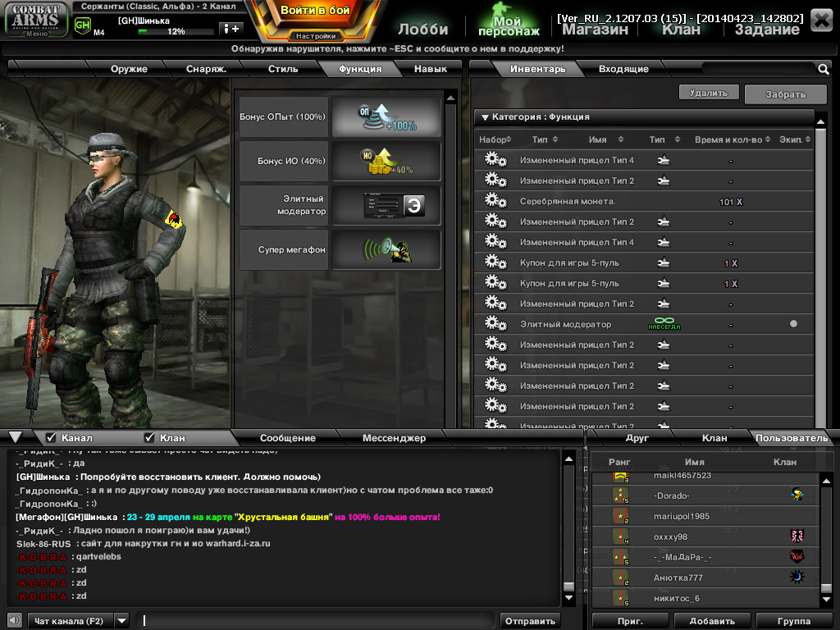Screen dimensions: 840x630
Task: Click the player info plus icon
Action: [x=231, y=29]
